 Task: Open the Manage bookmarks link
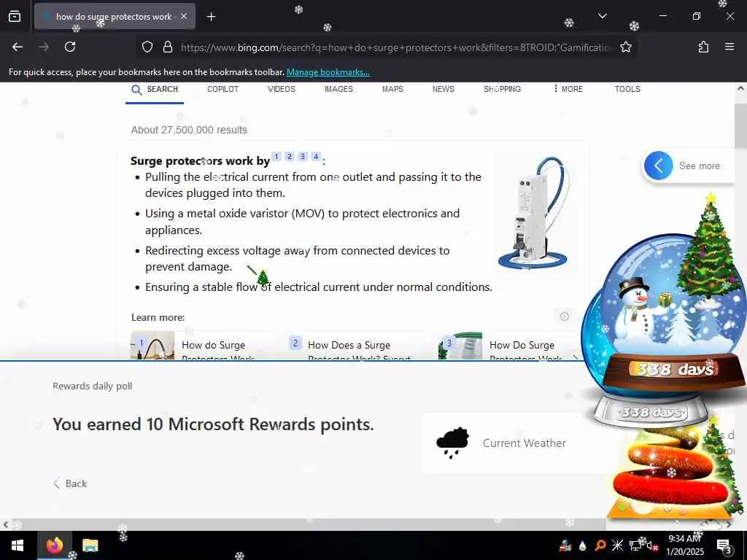pos(328,72)
